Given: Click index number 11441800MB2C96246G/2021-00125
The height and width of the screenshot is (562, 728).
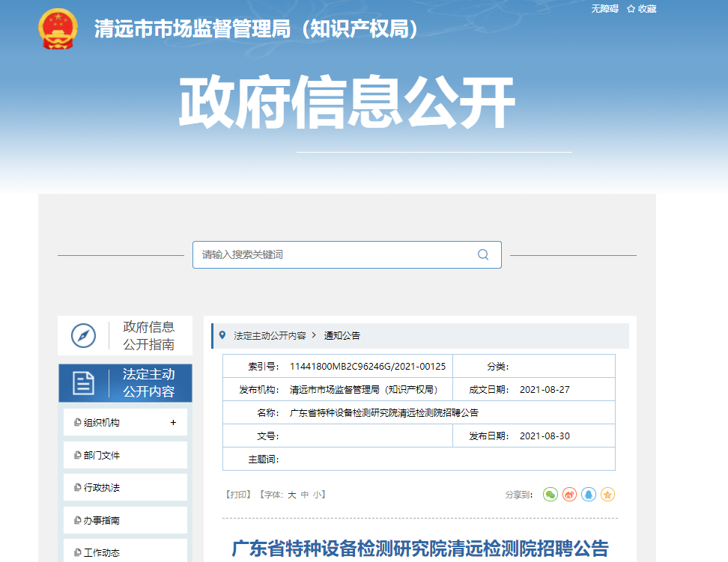Looking at the screenshot, I should click(368, 366).
